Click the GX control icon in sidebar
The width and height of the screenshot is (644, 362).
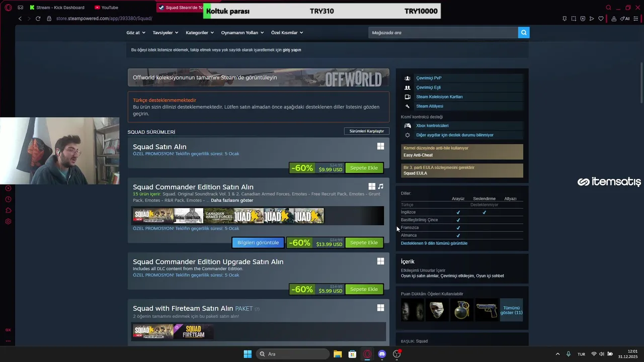point(8,330)
